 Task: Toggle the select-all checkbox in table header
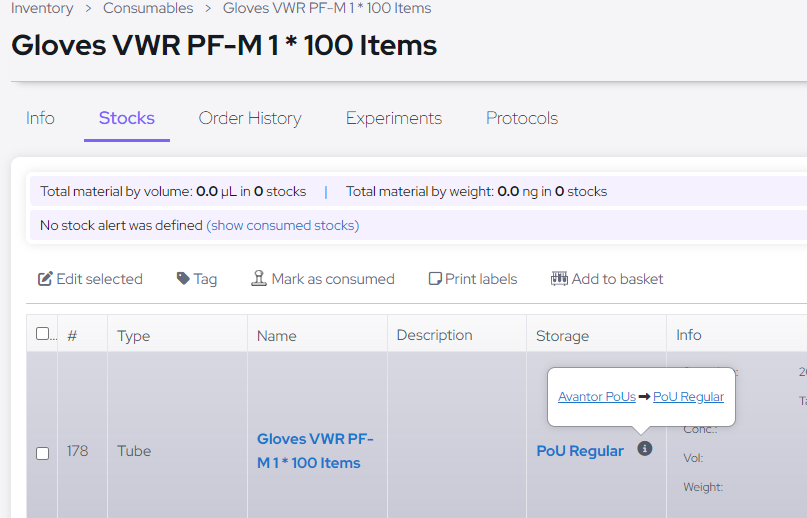click(x=42, y=334)
